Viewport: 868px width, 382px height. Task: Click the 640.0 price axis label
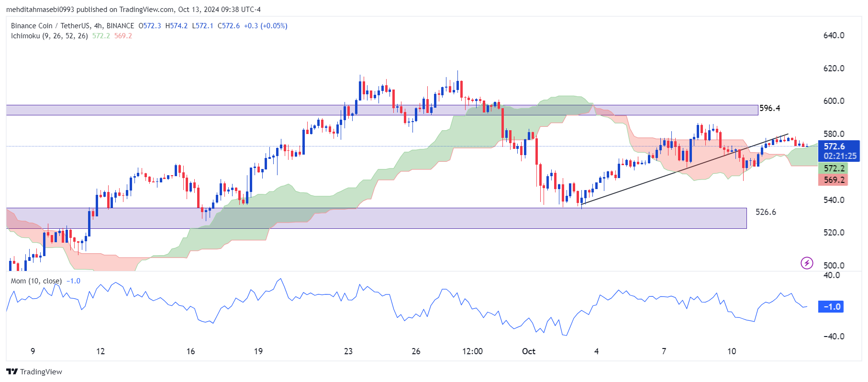pos(834,35)
